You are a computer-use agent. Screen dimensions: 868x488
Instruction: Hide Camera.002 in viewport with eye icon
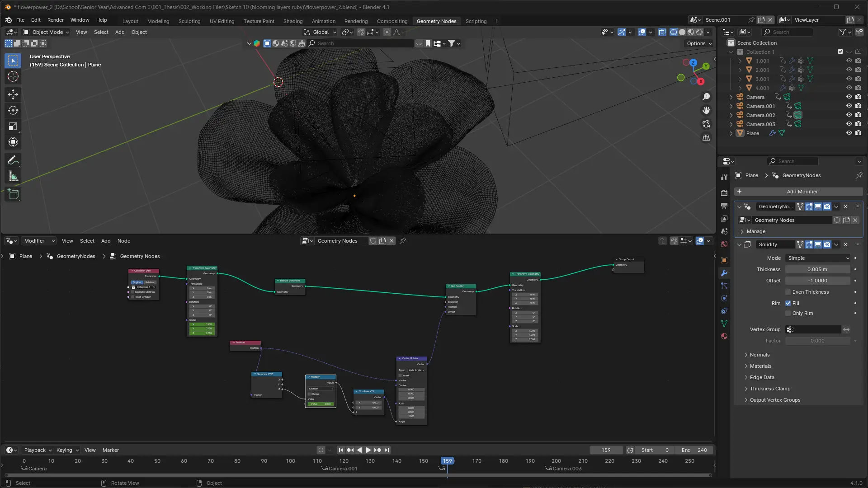[849, 115]
